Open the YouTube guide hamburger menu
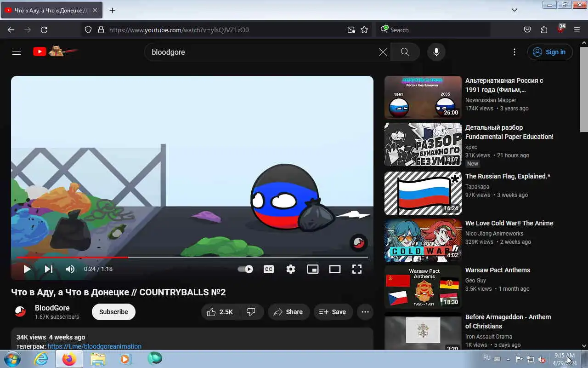588x368 pixels. pyautogui.click(x=17, y=52)
